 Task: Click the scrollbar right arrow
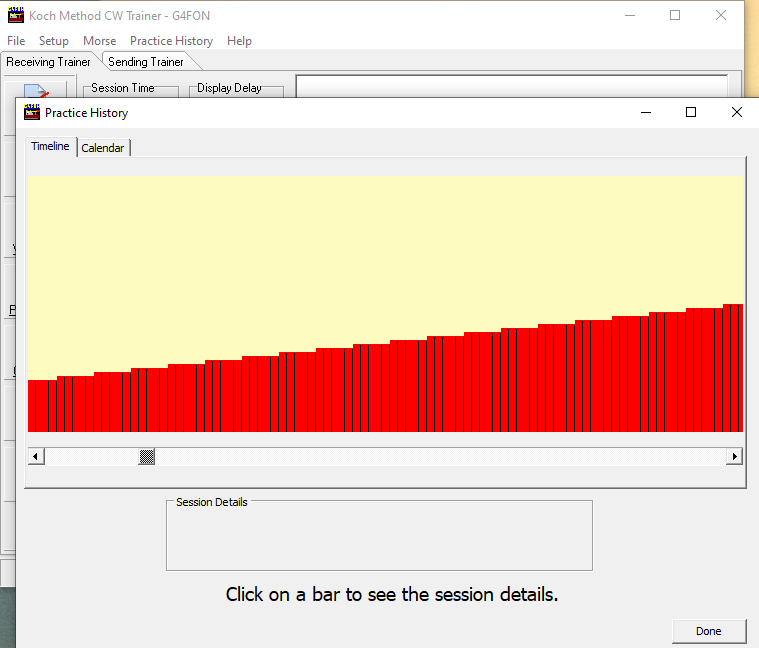pyautogui.click(x=734, y=456)
